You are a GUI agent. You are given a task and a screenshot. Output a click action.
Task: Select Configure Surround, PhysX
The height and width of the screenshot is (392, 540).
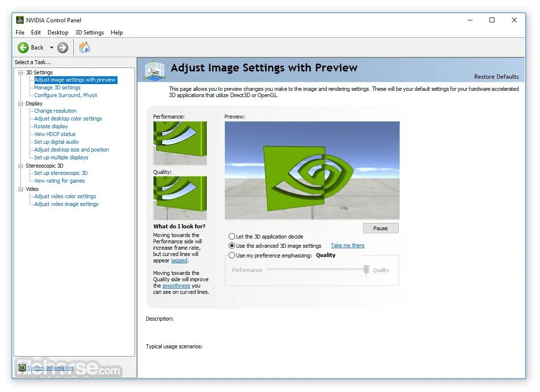point(66,95)
